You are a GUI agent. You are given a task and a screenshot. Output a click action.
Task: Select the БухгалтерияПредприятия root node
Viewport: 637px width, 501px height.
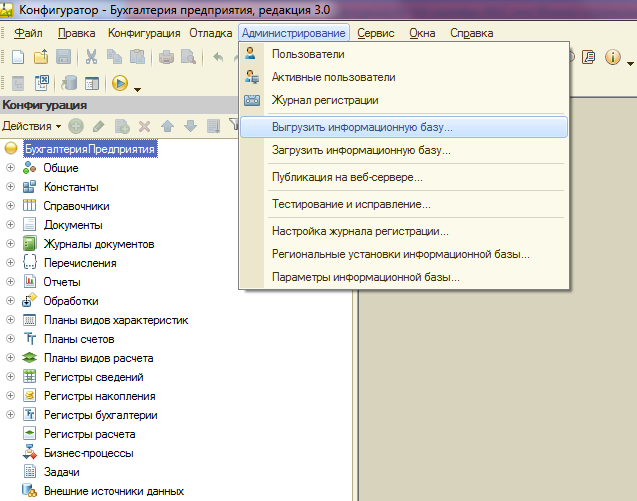click(90, 149)
